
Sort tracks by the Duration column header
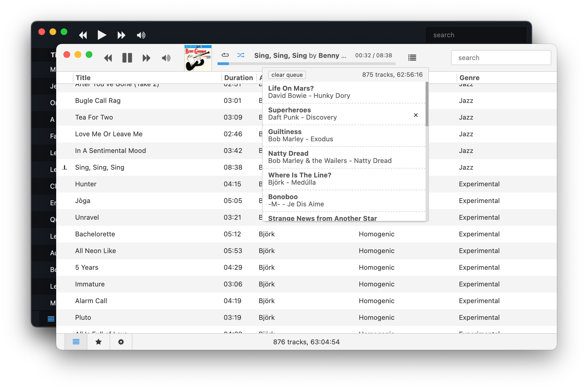238,78
